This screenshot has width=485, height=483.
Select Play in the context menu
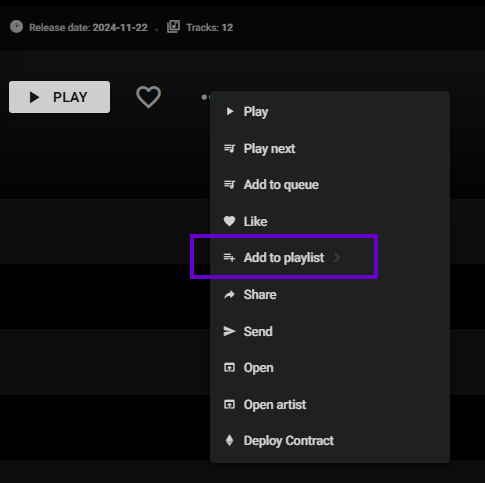(330, 112)
